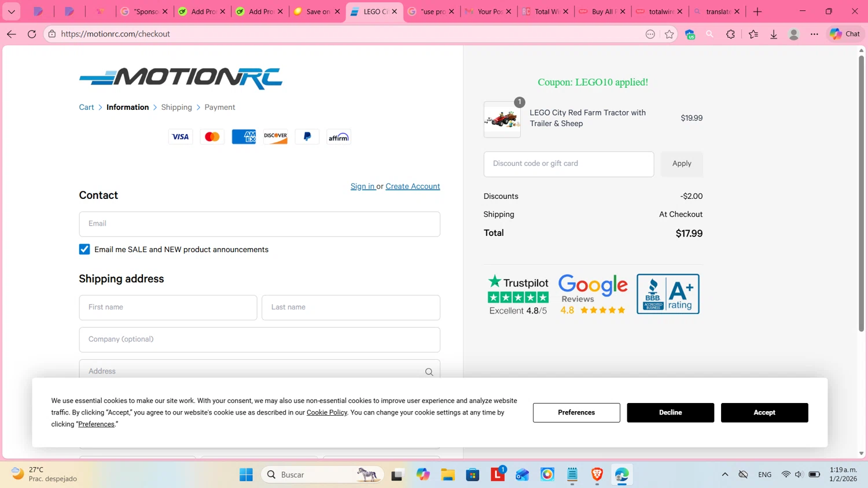Click the Google Reviews badge
The image size is (868, 488).
point(593,294)
